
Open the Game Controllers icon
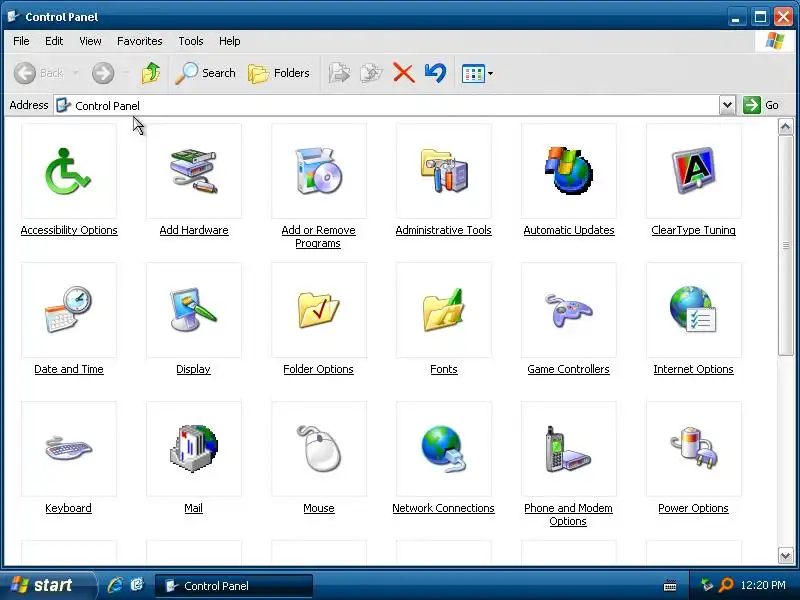point(568,310)
